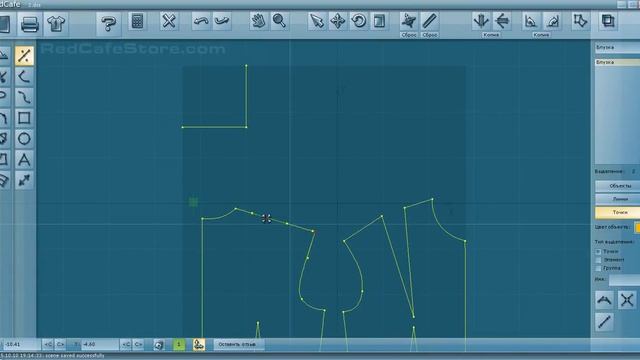Click the leftward arrow Копия icon
The width and height of the screenshot is (640, 360).
pos(502,21)
